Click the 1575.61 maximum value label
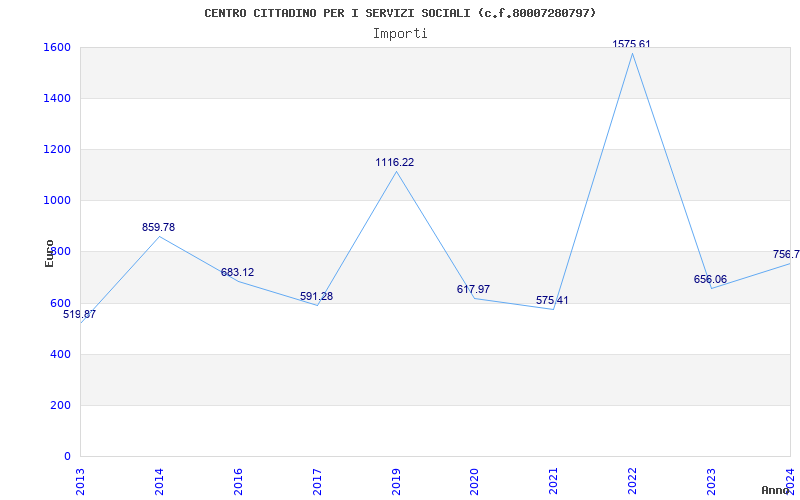This screenshot has height=500, width=800. tap(632, 44)
